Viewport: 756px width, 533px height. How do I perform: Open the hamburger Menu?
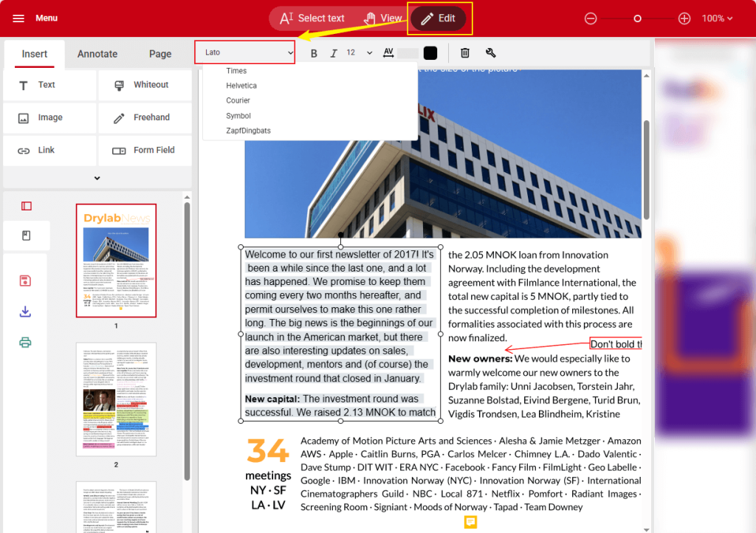click(x=18, y=18)
